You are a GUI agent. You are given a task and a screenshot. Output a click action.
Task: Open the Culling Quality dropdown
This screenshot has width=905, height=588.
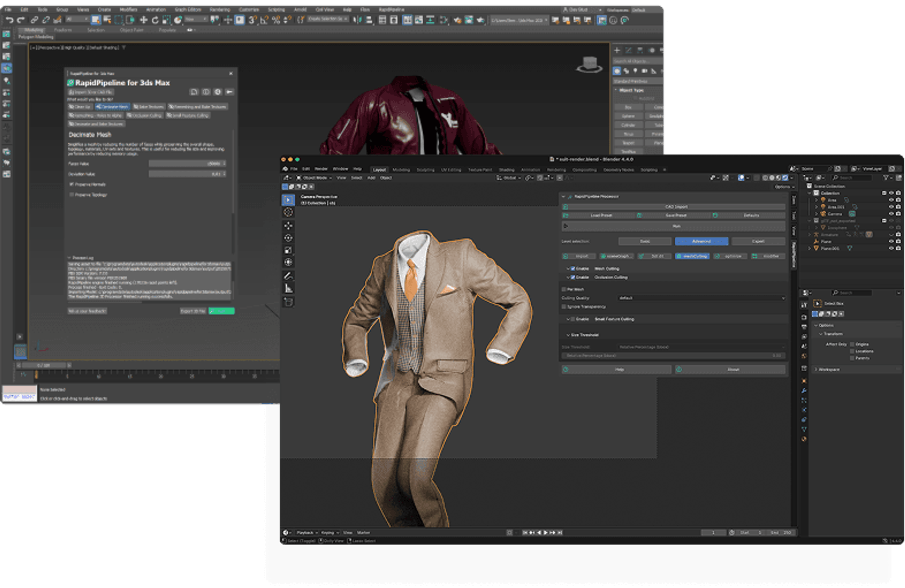coord(701,298)
